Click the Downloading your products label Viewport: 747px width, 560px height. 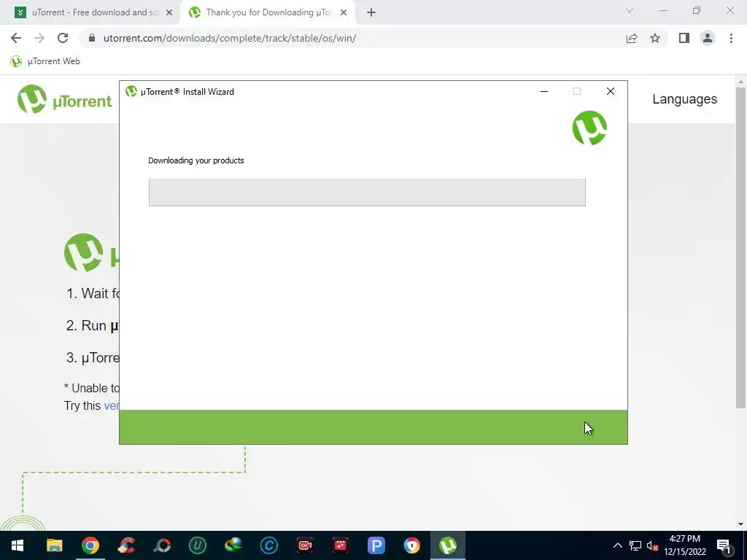point(196,160)
